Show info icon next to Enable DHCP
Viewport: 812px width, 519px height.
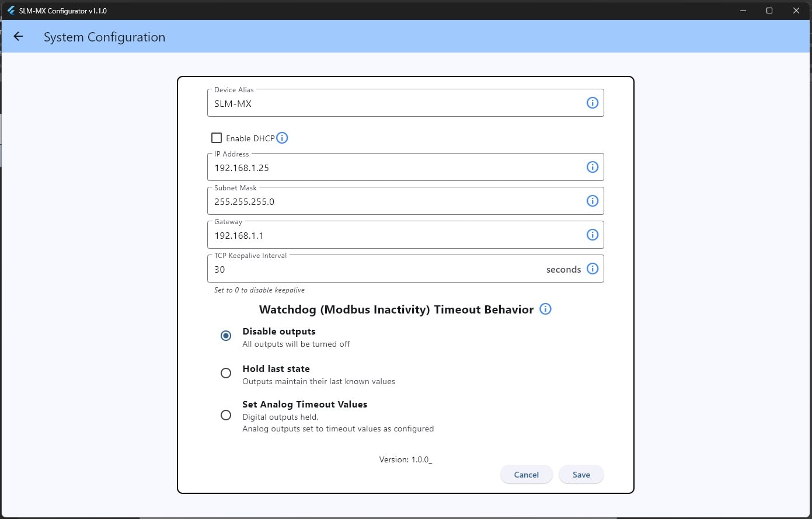click(x=282, y=138)
